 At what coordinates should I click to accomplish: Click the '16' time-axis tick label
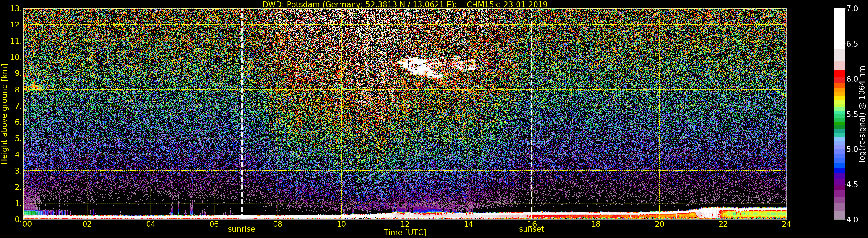coord(532,224)
